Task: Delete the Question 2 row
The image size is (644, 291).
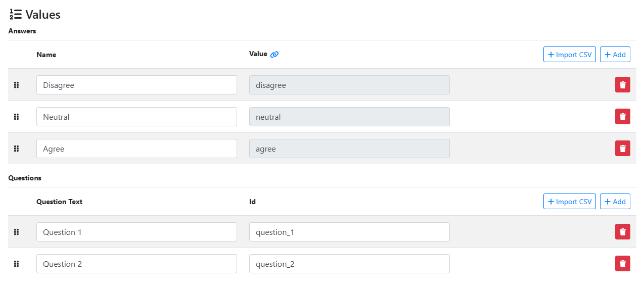Action: pyautogui.click(x=622, y=264)
